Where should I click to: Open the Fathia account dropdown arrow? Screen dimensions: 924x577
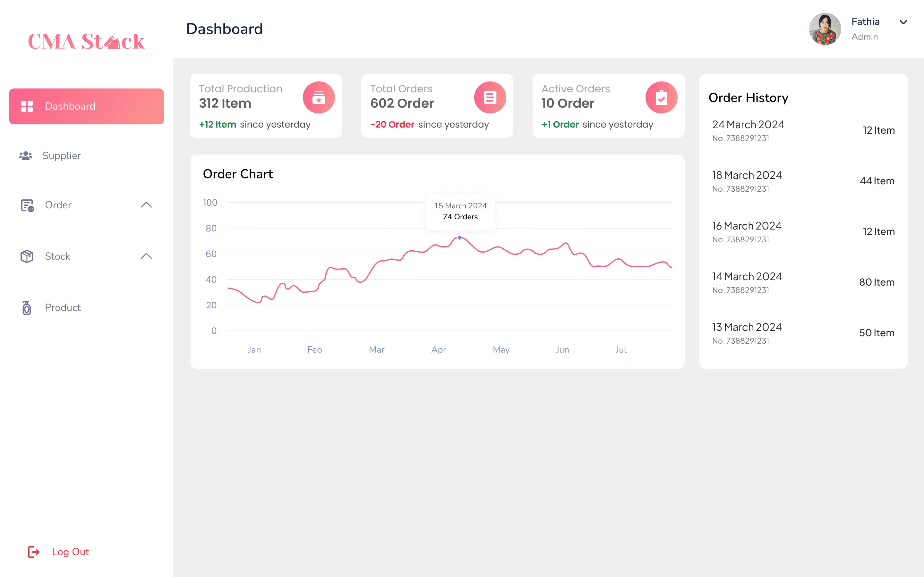point(903,22)
